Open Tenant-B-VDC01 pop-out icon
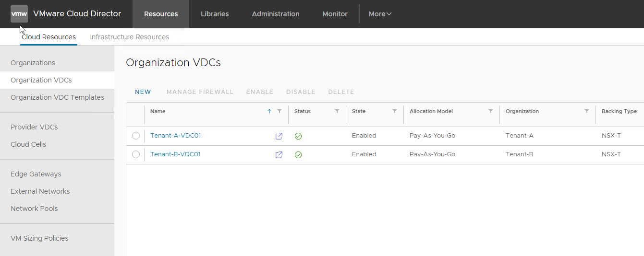Image resolution: width=644 pixels, height=256 pixels. [279, 155]
